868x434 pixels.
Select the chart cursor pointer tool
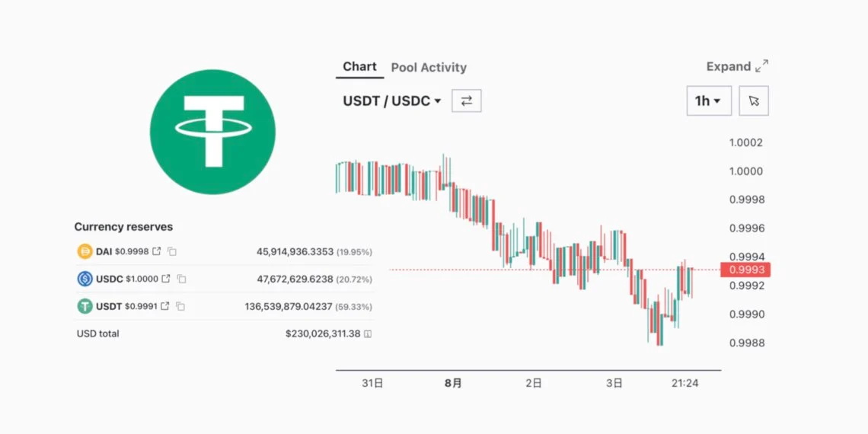(754, 101)
